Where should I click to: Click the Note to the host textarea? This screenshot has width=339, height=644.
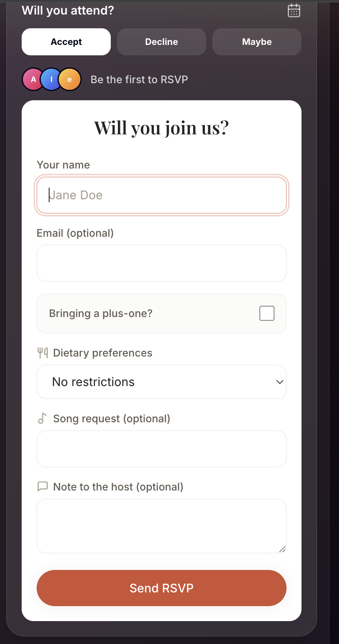[162, 526]
